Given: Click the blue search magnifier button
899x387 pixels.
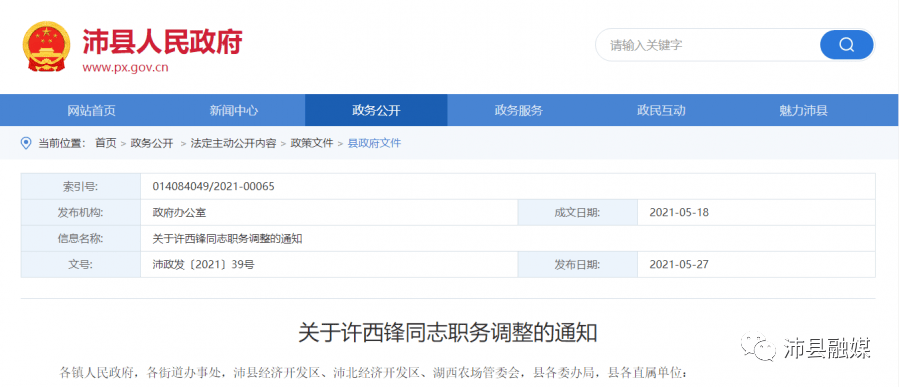Looking at the screenshot, I should 846,45.
